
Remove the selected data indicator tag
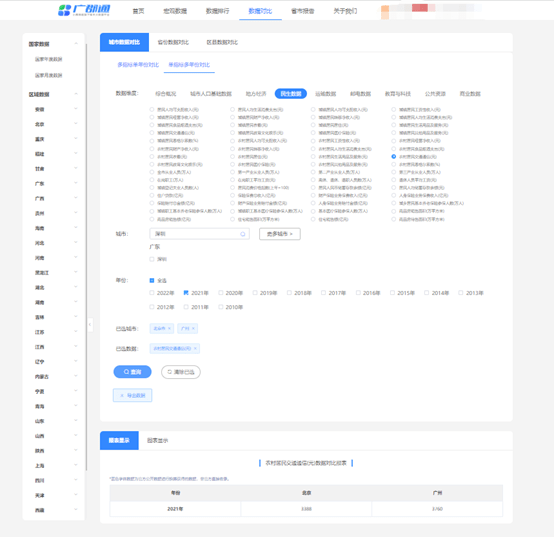(x=195, y=348)
